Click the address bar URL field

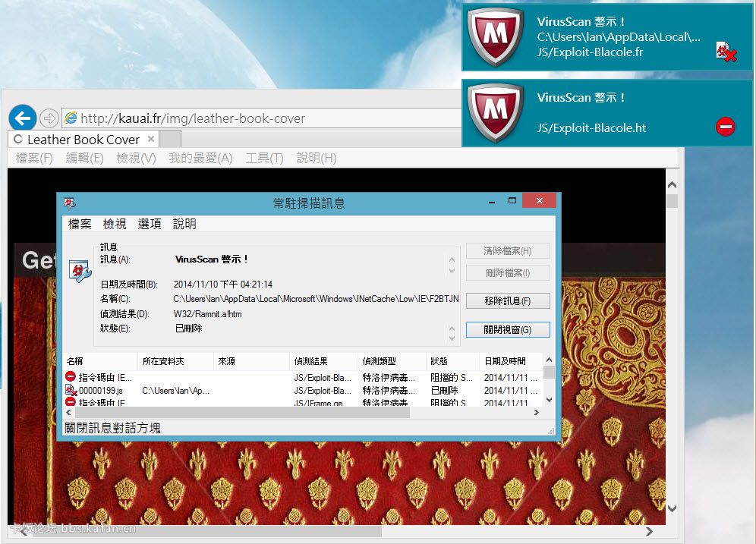[263, 118]
